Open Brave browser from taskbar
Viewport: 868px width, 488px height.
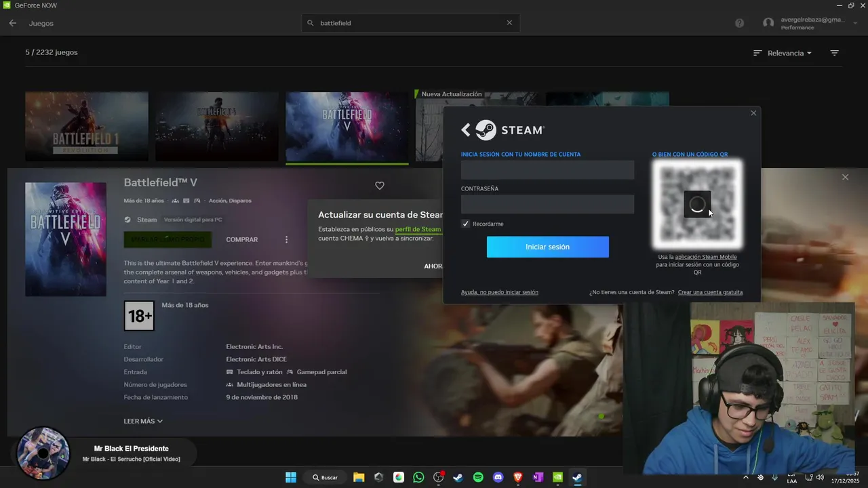pyautogui.click(x=518, y=477)
